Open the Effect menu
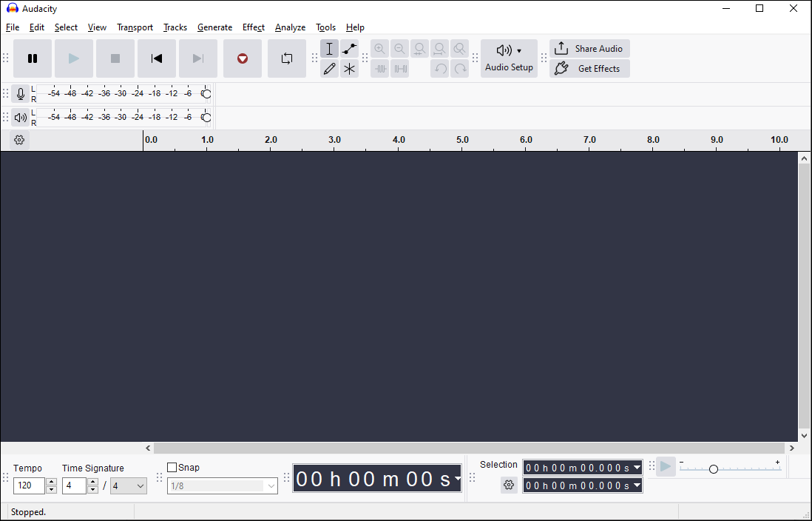 (253, 27)
